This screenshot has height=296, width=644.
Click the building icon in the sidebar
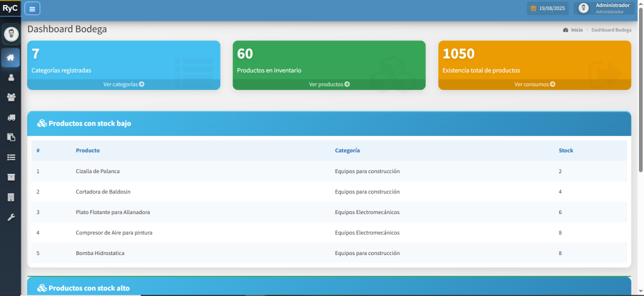11,197
